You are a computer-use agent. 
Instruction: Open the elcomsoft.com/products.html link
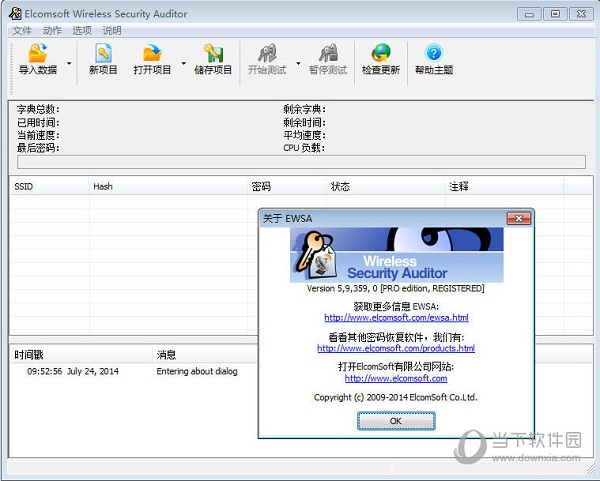pyautogui.click(x=396, y=348)
